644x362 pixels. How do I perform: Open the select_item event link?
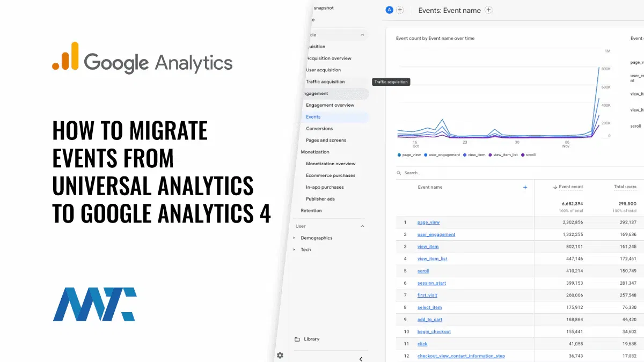[430, 307]
